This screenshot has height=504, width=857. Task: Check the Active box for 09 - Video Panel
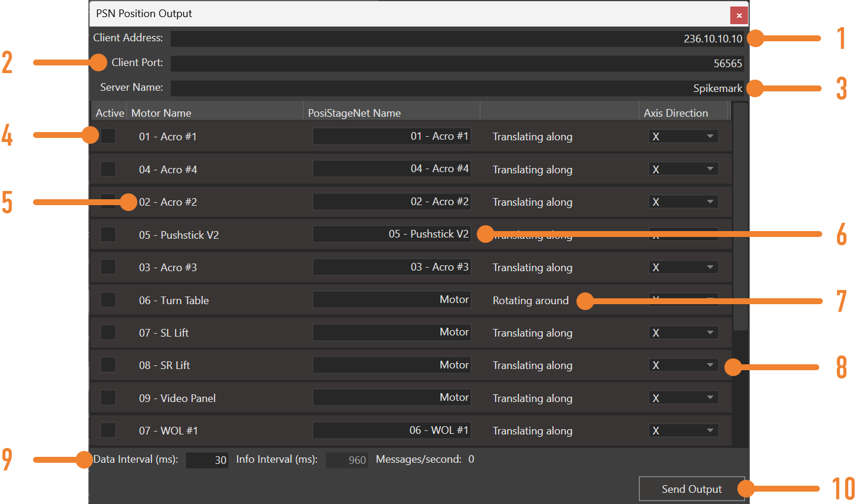click(108, 397)
